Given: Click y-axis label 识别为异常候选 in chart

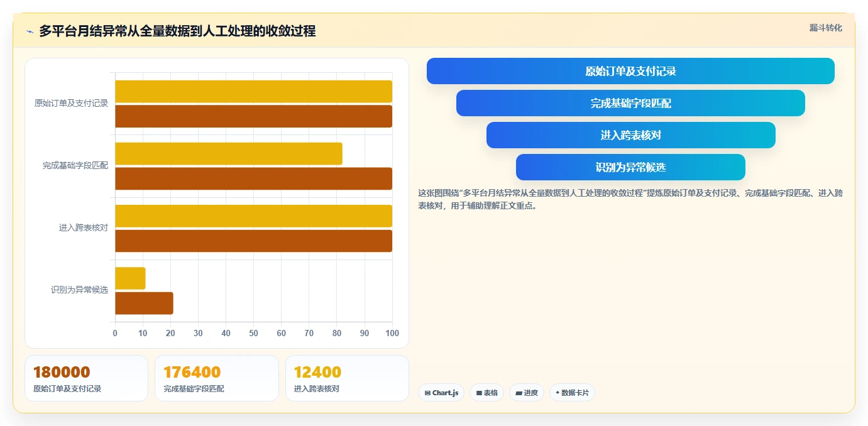Looking at the screenshot, I should coord(79,290).
